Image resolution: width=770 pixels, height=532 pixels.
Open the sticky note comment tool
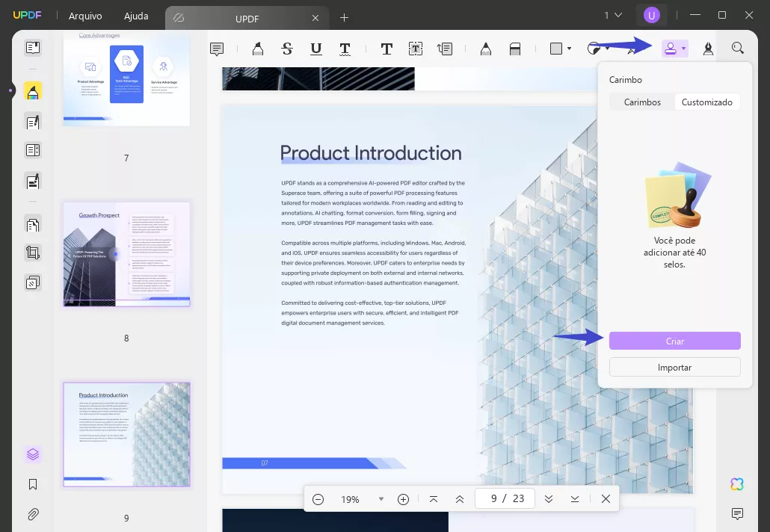[216, 48]
